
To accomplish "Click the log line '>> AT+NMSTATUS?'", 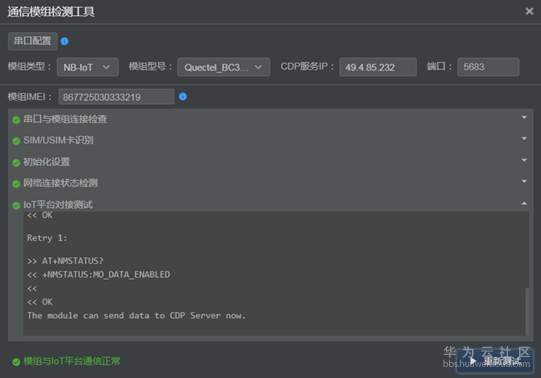I will click(65, 261).
